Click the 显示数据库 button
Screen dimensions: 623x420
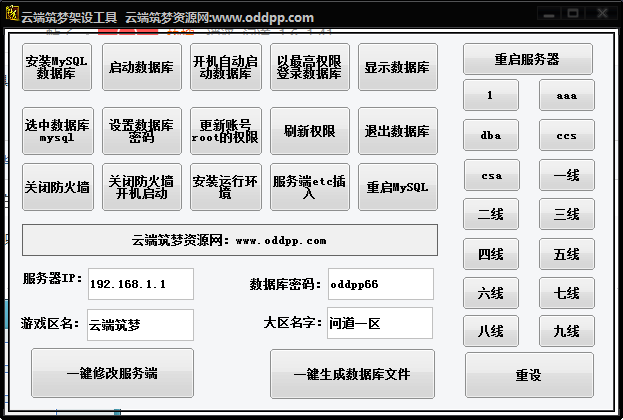398,67
